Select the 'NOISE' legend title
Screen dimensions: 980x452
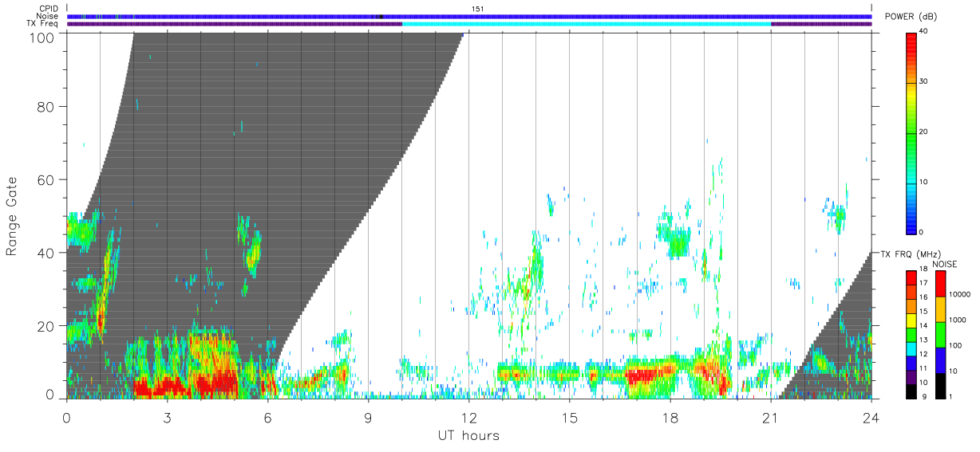click(945, 264)
